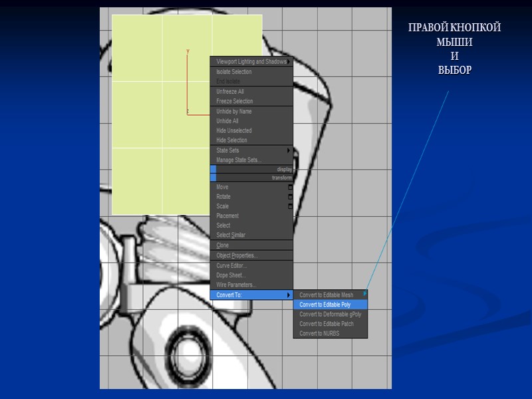
Task: Open Rotate settings box icon
Action: click(290, 197)
